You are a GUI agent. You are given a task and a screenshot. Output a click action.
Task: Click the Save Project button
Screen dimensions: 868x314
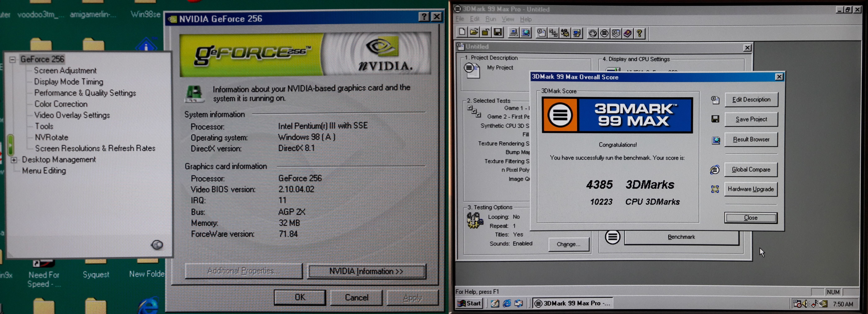751,119
